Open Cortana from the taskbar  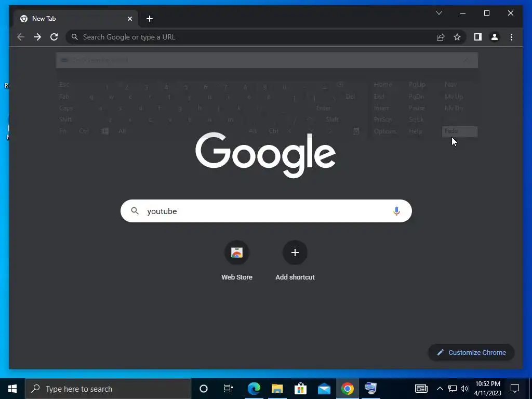tap(204, 389)
